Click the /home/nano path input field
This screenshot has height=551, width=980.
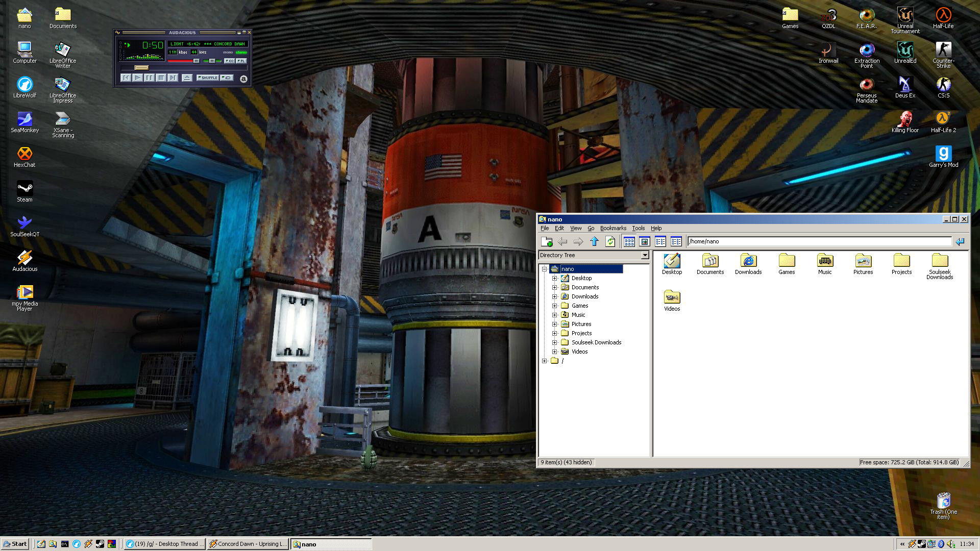tap(819, 241)
